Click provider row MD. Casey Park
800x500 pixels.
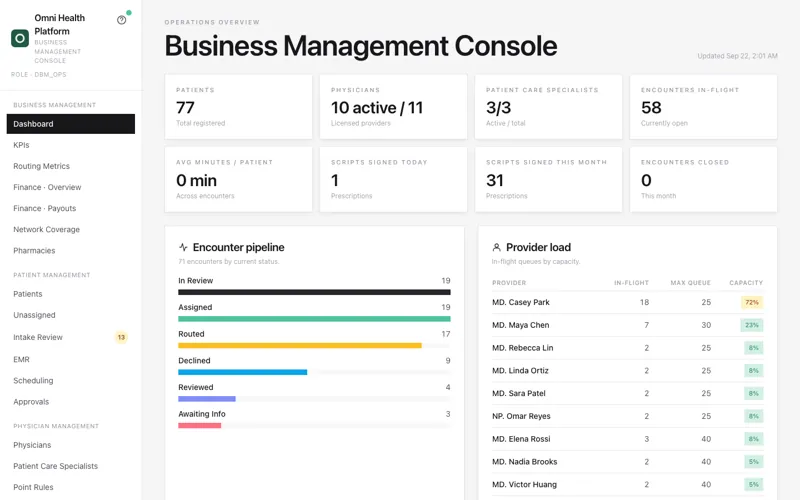coord(628,303)
